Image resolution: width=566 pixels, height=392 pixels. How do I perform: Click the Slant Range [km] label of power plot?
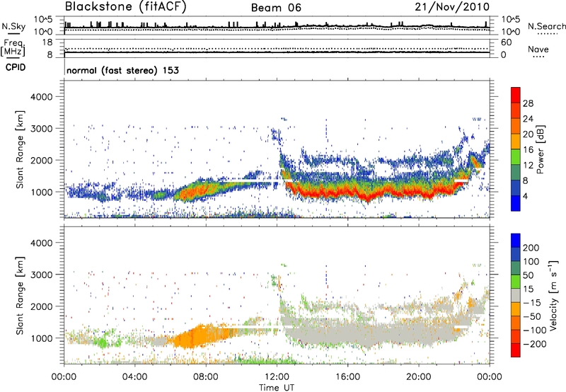(20, 149)
